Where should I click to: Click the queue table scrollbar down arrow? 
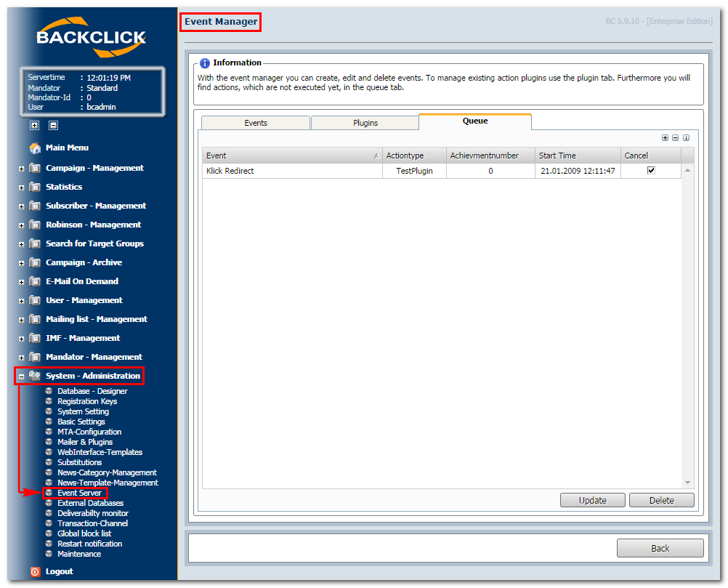pos(687,483)
